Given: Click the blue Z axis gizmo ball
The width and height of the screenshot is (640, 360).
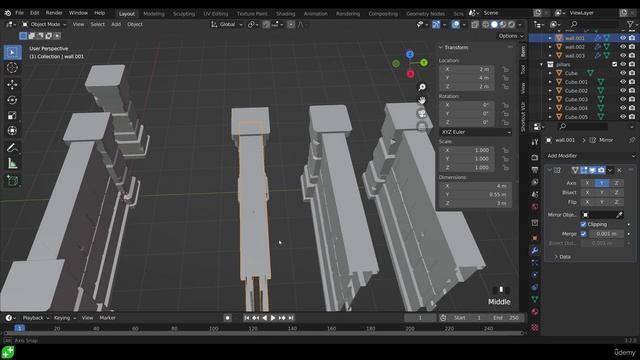Looking at the screenshot, I should 410,54.
